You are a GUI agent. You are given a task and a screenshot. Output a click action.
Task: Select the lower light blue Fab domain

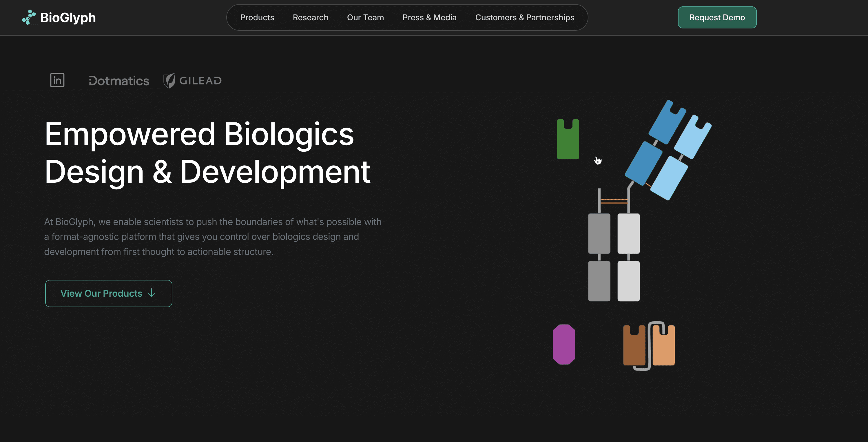point(669,178)
